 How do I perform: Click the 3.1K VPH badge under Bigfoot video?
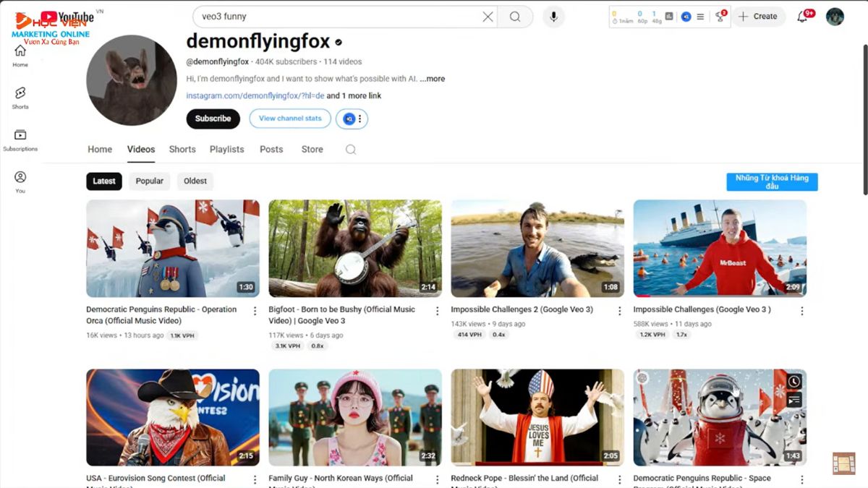pyautogui.click(x=287, y=346)
